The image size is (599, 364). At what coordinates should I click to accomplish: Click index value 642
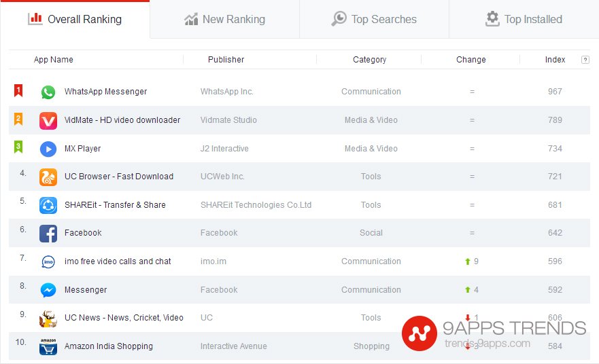tap(555, 233)
